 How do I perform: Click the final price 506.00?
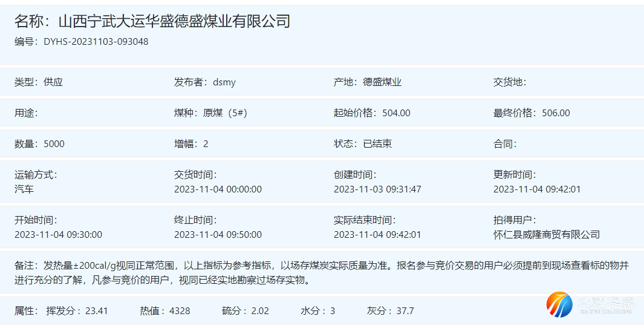point(556,113)
